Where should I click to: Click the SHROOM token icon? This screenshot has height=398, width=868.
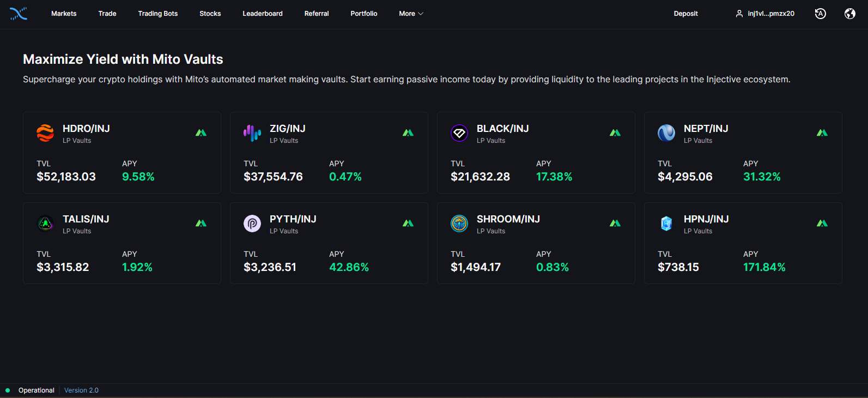459,224
